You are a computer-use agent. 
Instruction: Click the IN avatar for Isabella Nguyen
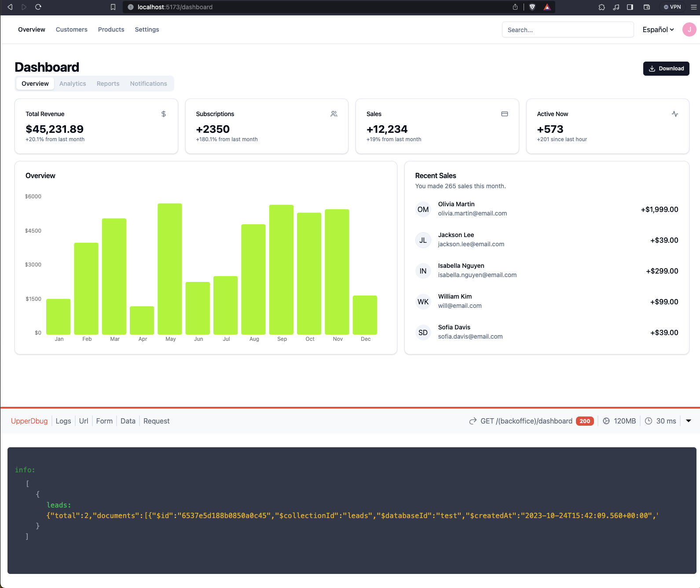pyautogui.click(x=423, y=271)
